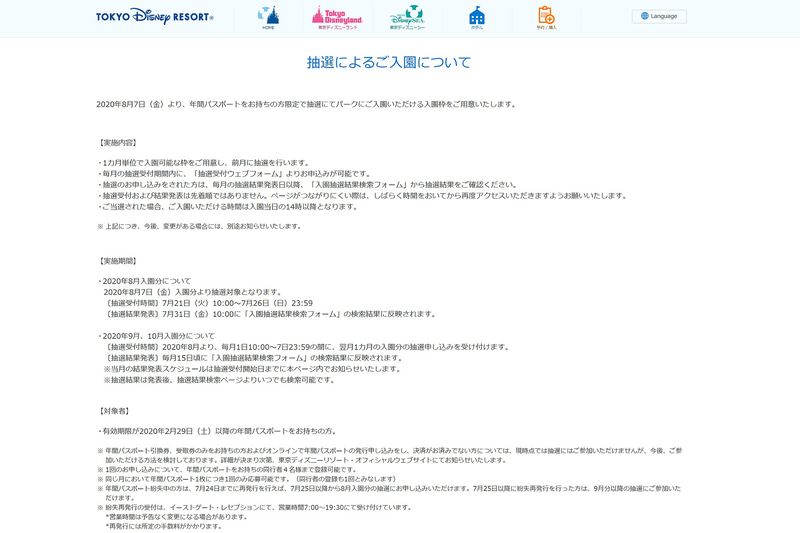Open the Tokyo DisneySea park logo

click(x=407, y=18)
